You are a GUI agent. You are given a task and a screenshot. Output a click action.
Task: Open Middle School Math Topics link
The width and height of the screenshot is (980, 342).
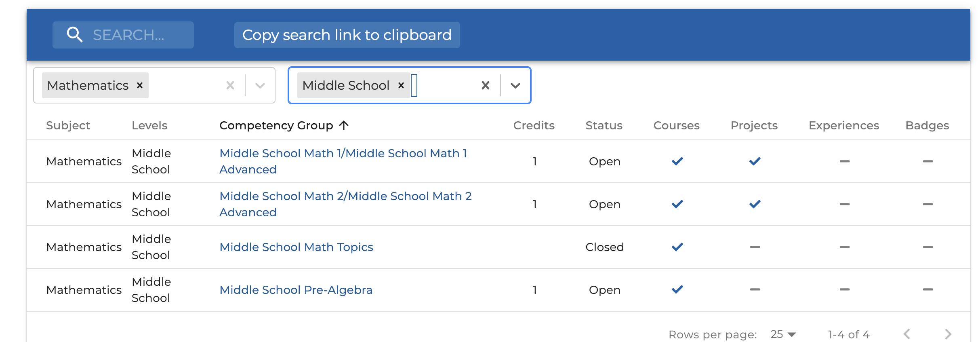tap(296, 247)
